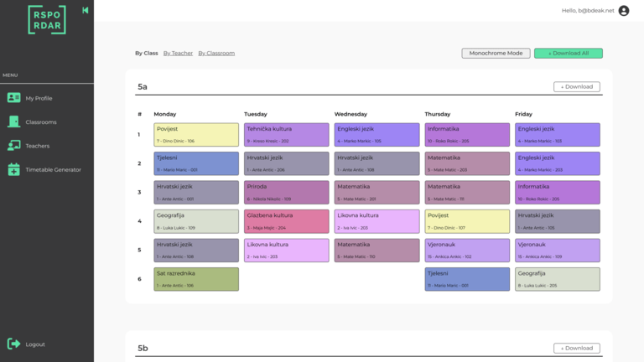This screenshot has height=362, width=644.
Task: Click Tuesday period 2 Hrvatski jezik card
Action: 286,163
